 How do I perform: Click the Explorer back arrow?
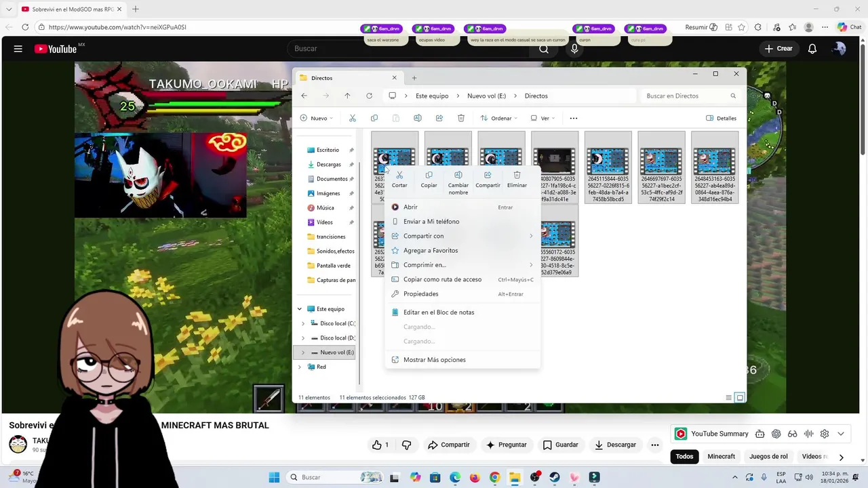304,96
